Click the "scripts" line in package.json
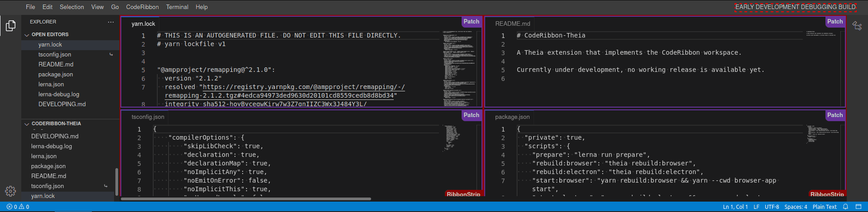 [547, 146]
